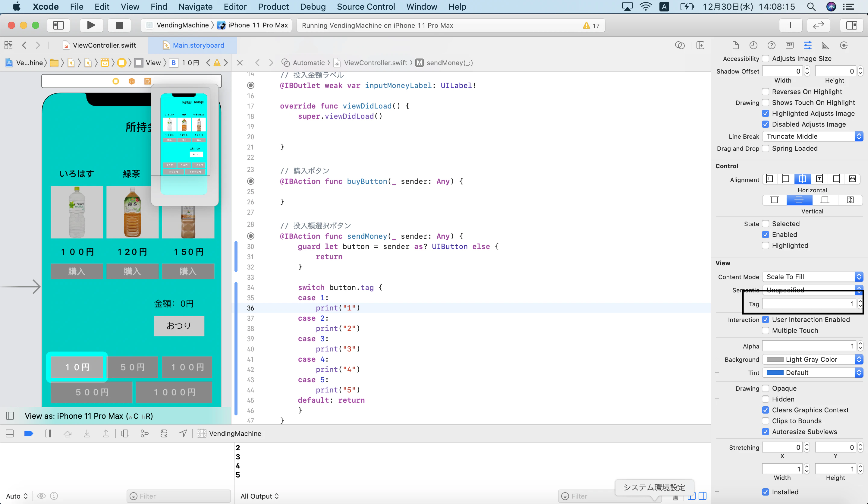Open the Debug Memory Graph icon

(x=145, y=433)
